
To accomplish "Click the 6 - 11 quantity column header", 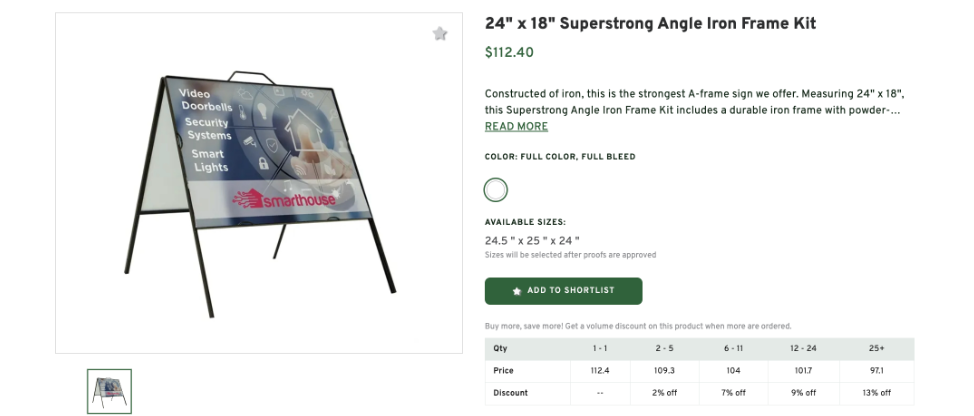I will coord(734,348).
